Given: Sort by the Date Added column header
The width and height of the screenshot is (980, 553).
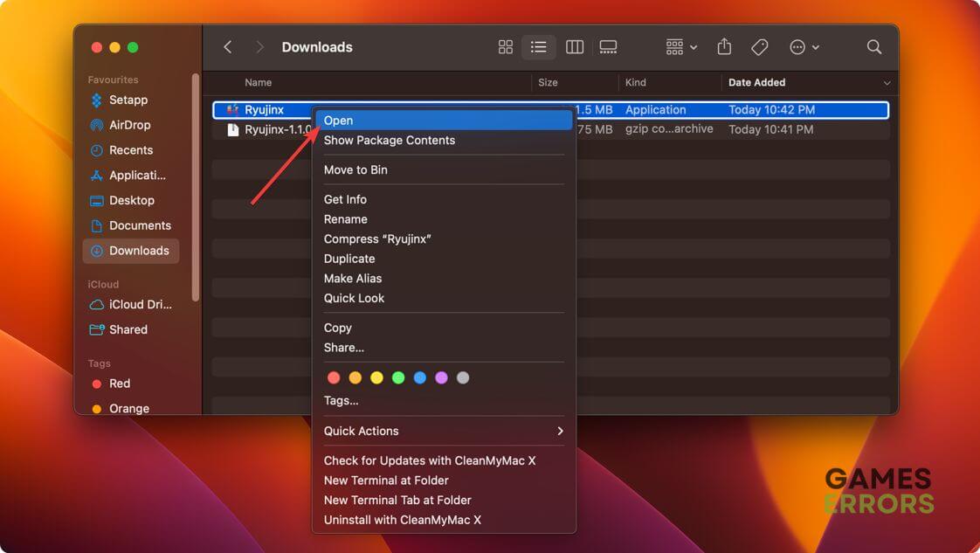Looking at the screenshot, I should point(757,82).
